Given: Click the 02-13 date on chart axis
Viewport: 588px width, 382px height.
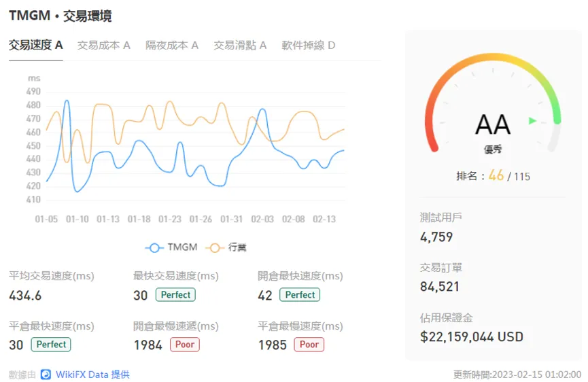Looking at the screenshot, I should point(324,219).
